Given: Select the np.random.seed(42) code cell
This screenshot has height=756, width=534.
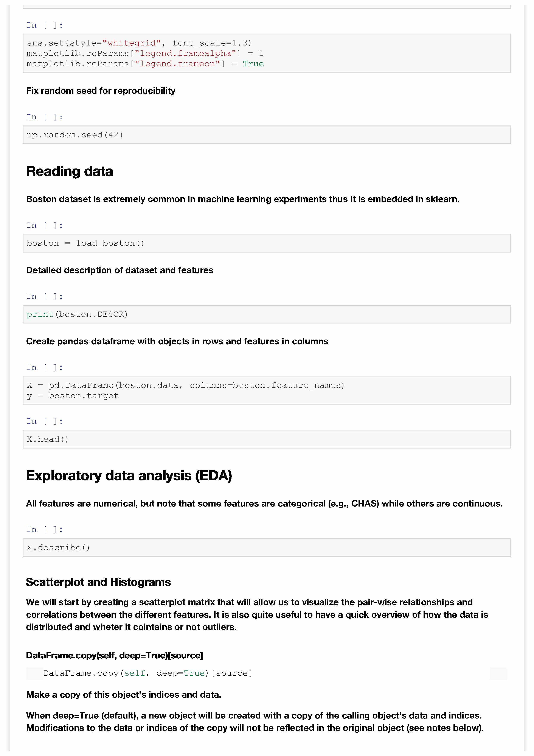Looking at the screenshot, I should click(x=267, y=135).
